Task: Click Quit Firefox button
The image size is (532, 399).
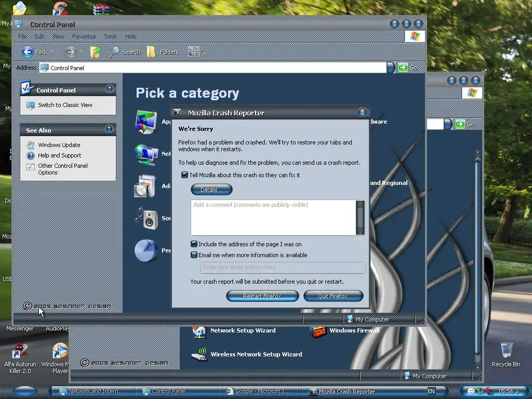Action: [x=333, y=296]
